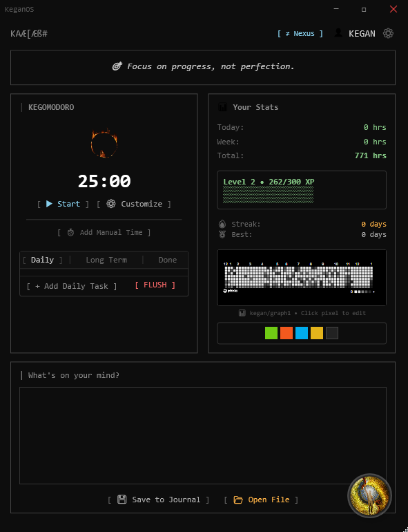Click the KAÆ[Æß# logo text
Screen dimensions: 408x532
[29, 34]
